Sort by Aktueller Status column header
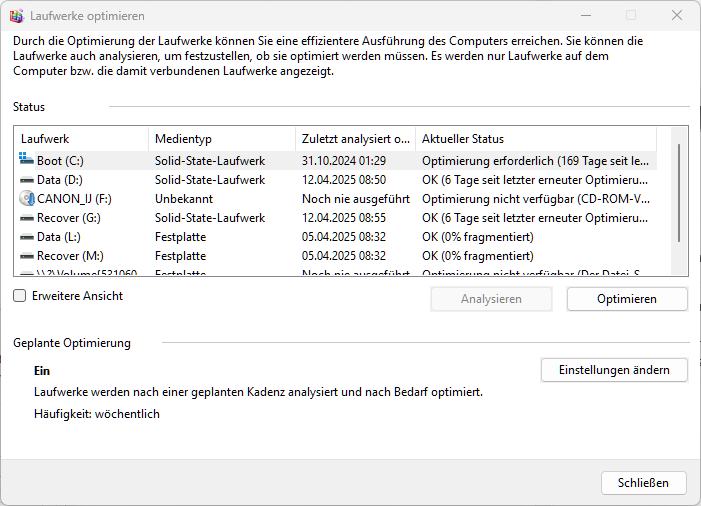 (535, 139)
